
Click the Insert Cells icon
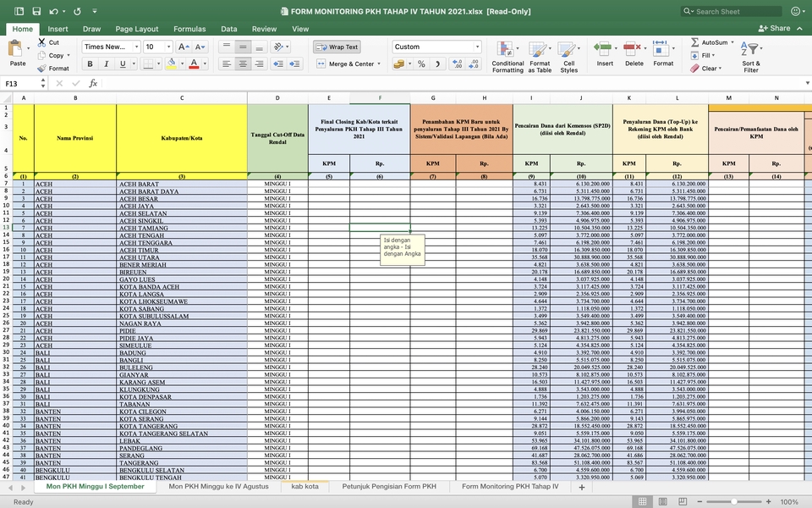[x=605, y=47]
